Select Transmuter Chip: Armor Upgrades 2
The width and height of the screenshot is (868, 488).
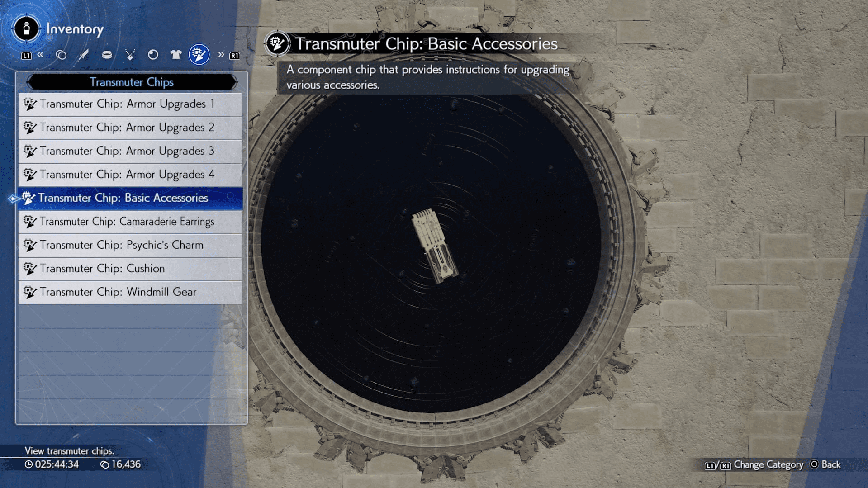click(130, 128)
